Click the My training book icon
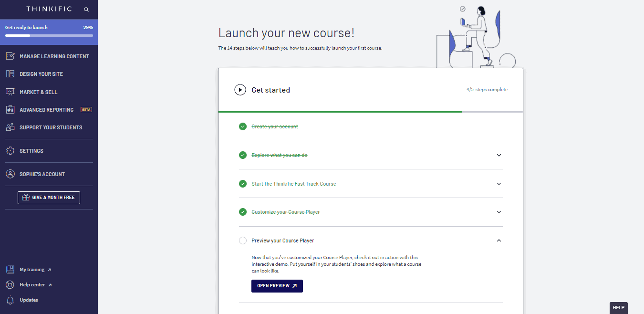This screenshot has height=314, width=644. [10, 270]
